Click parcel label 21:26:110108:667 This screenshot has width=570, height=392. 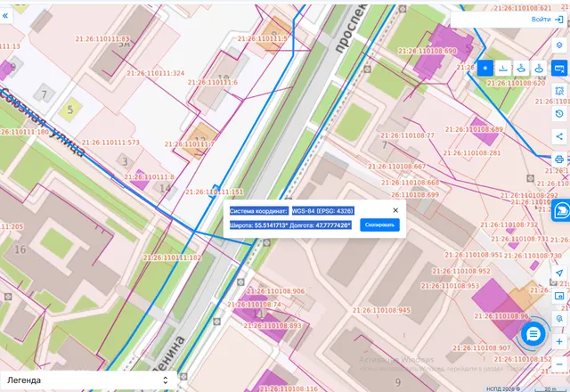[397, 167]
